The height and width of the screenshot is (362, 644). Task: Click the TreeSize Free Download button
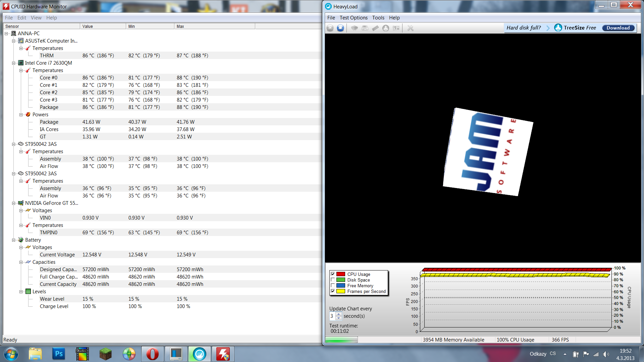click(618, 28)
